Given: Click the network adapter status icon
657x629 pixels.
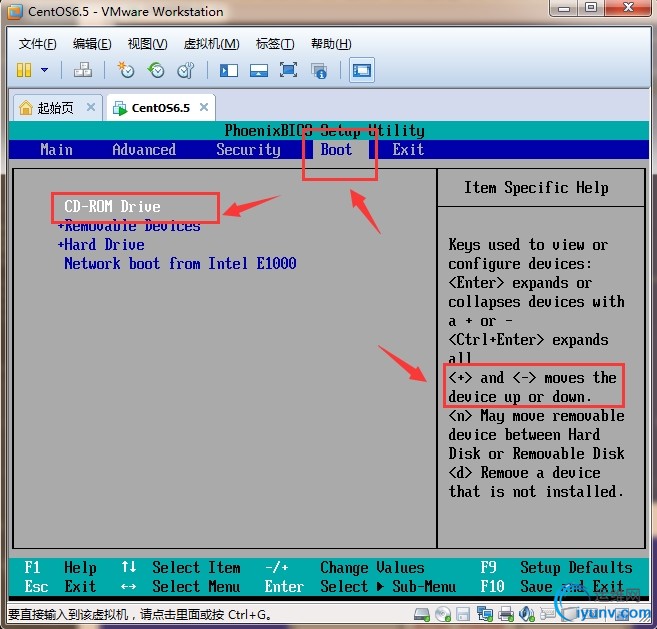Looking at the screenshot, I should pos(485,615).
